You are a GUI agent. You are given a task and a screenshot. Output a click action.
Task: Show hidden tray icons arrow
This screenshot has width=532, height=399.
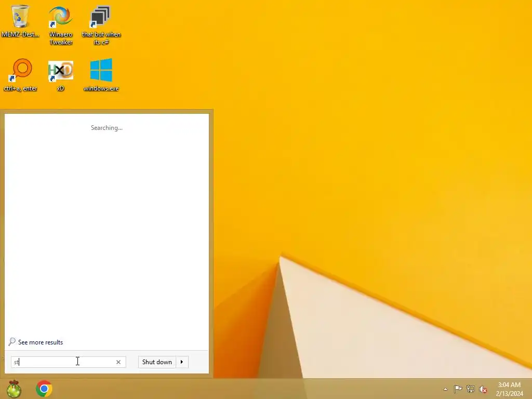[445, 389]
